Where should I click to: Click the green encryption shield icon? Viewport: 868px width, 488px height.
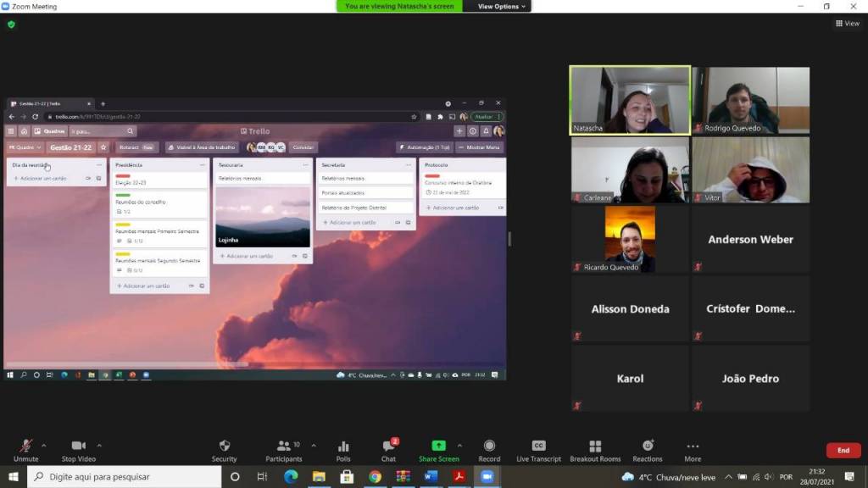tap(11, 25)
